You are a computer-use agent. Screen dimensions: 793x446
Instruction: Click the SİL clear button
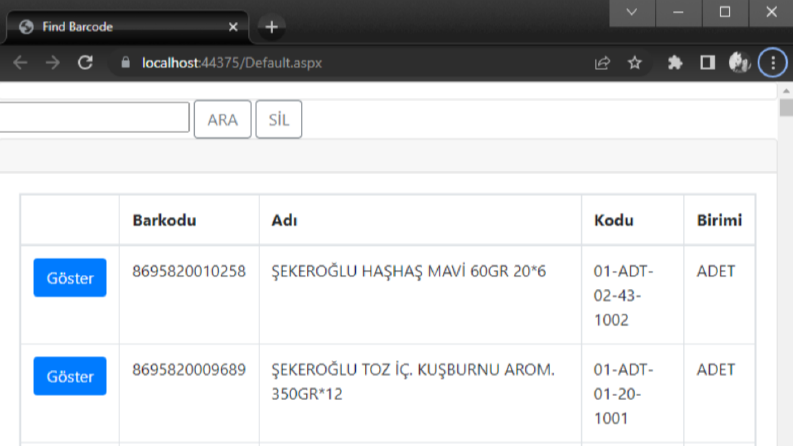pyautogui.click(x=279, y=119)
